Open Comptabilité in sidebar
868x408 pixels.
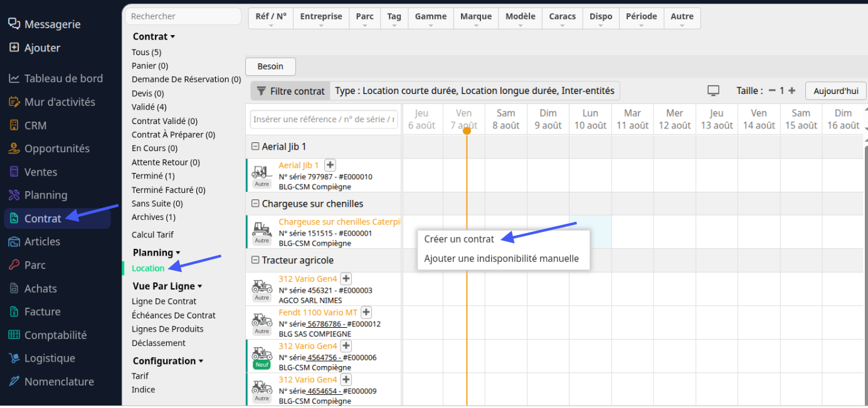(47, 335)
